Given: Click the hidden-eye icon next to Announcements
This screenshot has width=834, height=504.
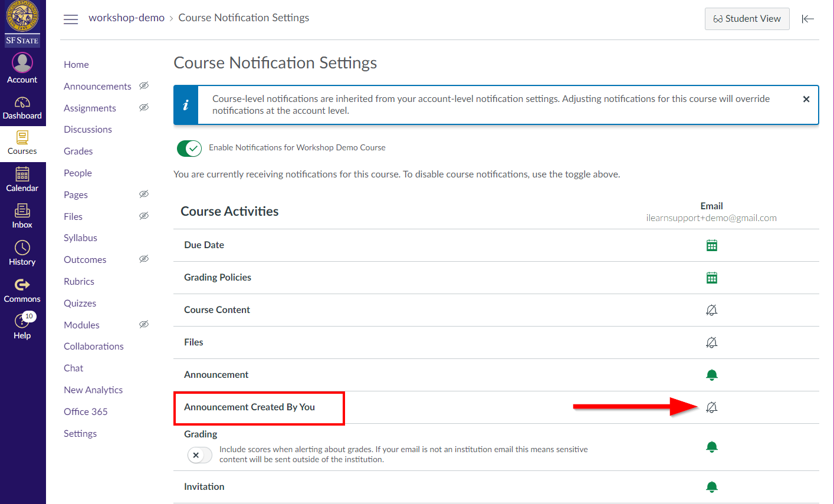Looking at the screenshot, I should coord(143,85).
